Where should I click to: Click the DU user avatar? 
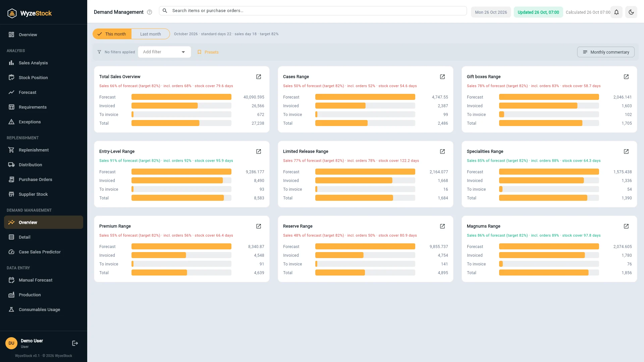click(11, 343)
